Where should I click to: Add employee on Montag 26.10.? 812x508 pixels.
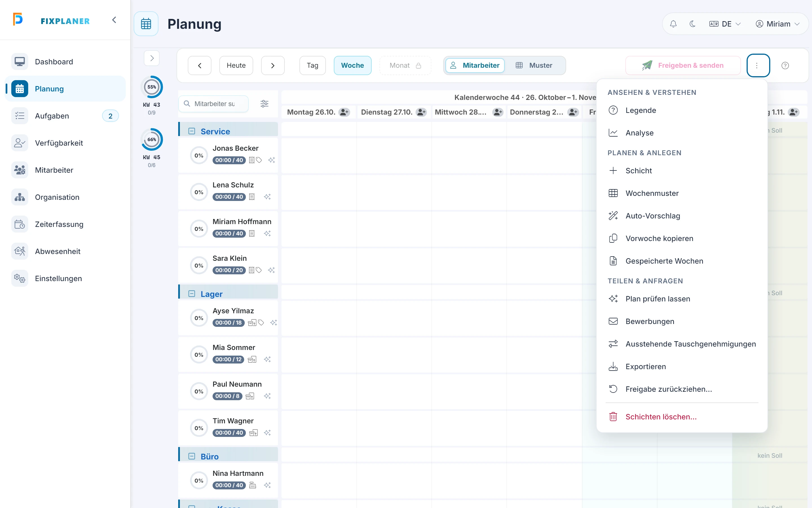click(344, 112)
